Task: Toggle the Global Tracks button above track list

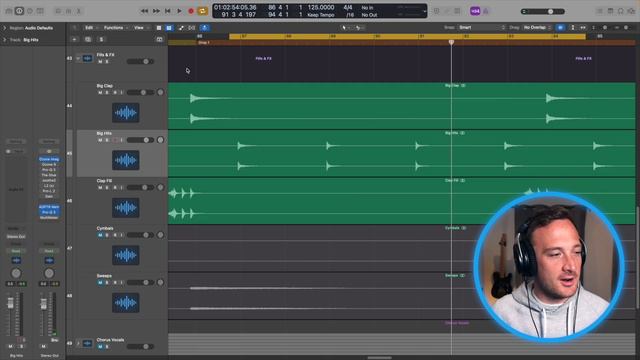Action: (160, 40)
